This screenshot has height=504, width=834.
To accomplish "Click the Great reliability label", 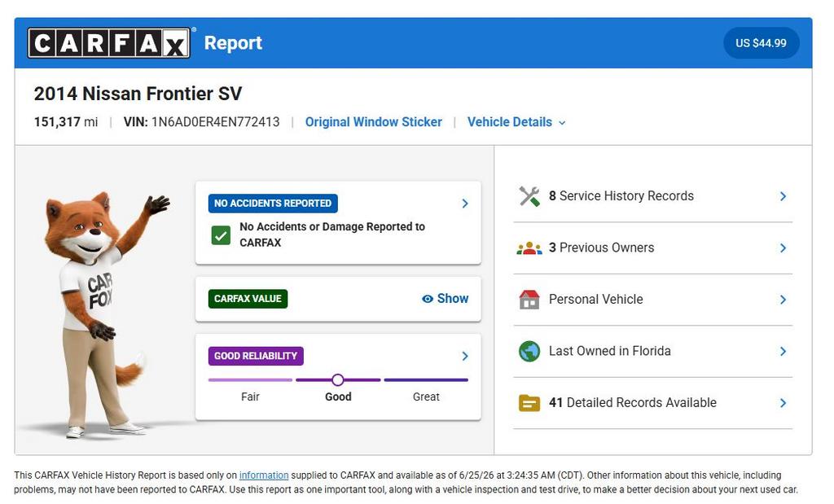I will click(426, 397).
